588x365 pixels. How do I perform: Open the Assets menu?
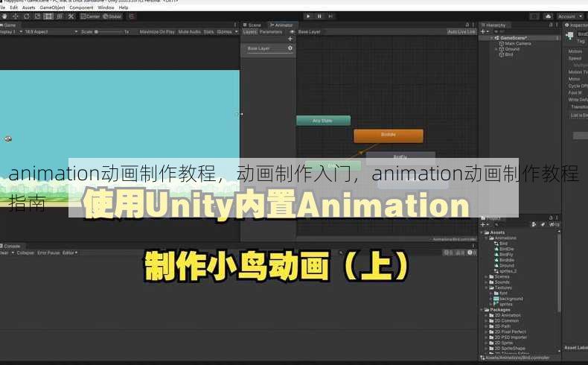[x=28, y=7]
